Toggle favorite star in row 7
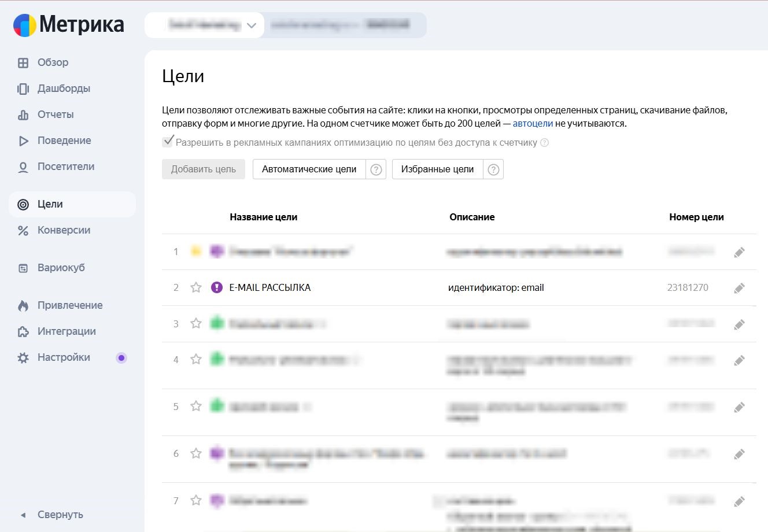The height and width of the screenshot is (532, 768). tap(196, 500)
